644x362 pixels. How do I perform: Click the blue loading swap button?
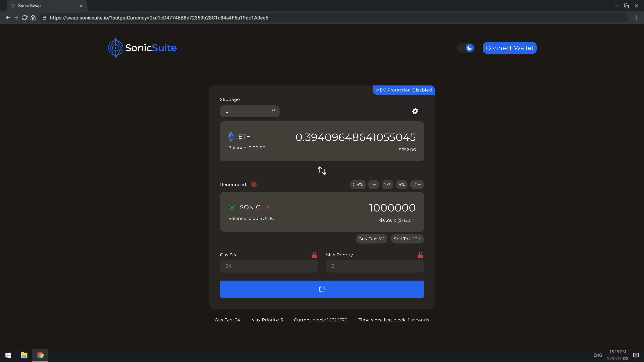322,289
